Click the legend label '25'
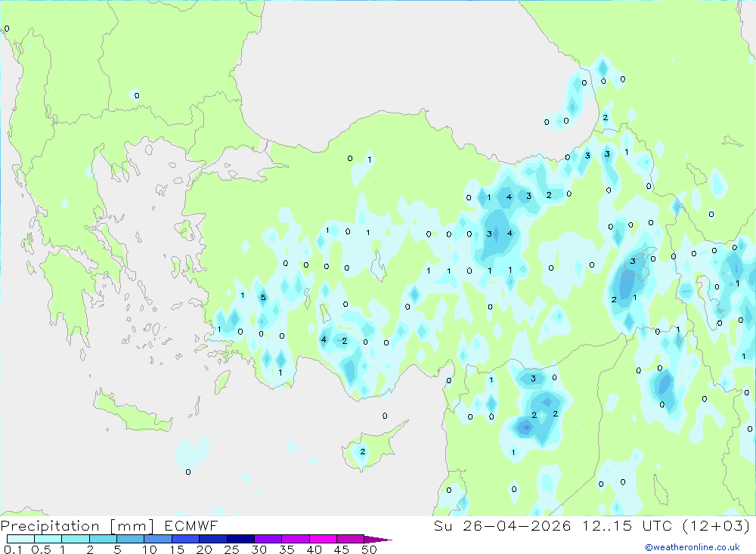756x554 pixels. (x=231, y=549)
